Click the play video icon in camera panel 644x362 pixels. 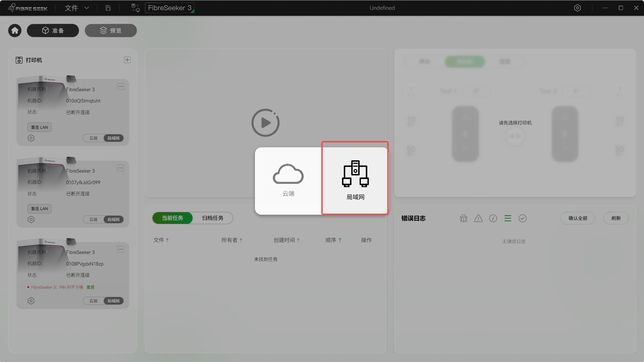point(265,123)
